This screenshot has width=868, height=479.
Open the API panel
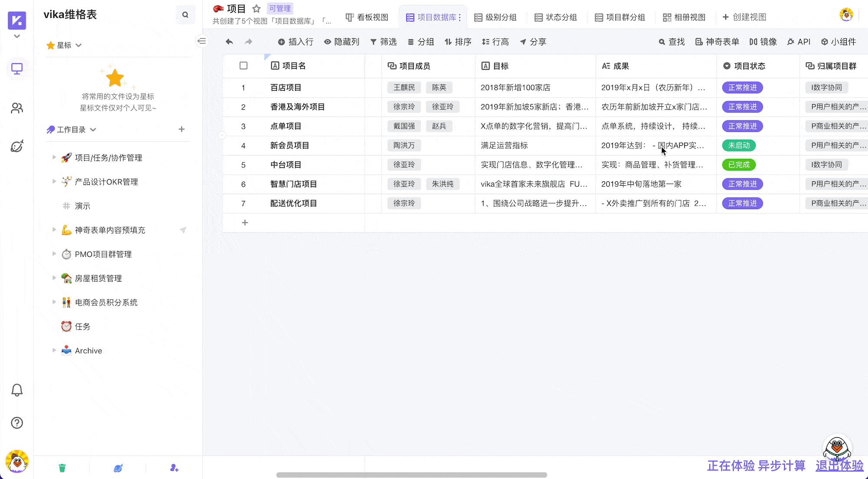pyautogui.click(x=799, y=42)
